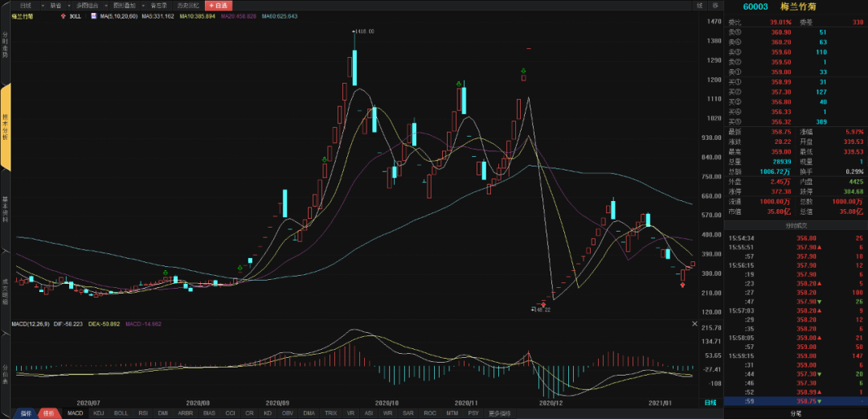The width and height of the screenshot is (868, 419).
Task: Select the ROC indicator tab
Action: (429, 413)
